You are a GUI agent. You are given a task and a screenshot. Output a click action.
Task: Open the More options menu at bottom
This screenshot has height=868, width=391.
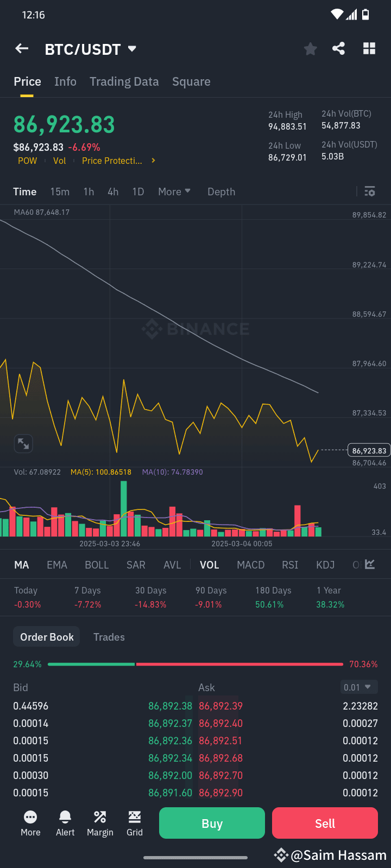click(x=30, y=822)
